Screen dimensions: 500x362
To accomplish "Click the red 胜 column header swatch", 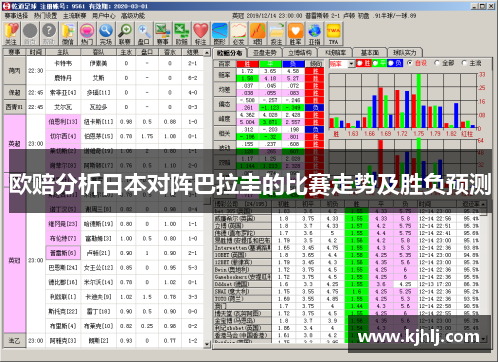I will click(247, 64).
